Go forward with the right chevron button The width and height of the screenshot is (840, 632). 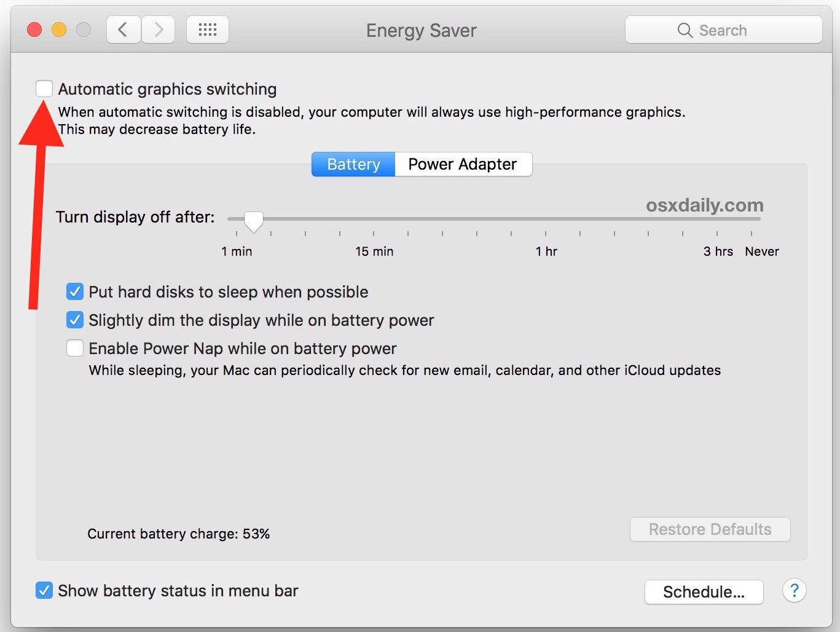point(159,30)
